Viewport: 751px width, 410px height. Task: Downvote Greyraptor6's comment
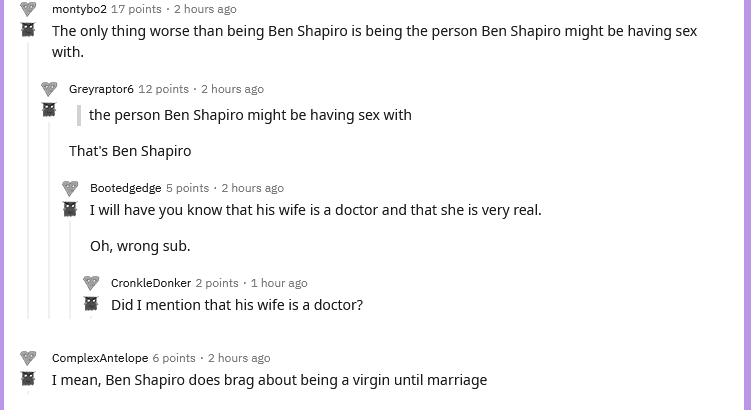tap(49, 110)
